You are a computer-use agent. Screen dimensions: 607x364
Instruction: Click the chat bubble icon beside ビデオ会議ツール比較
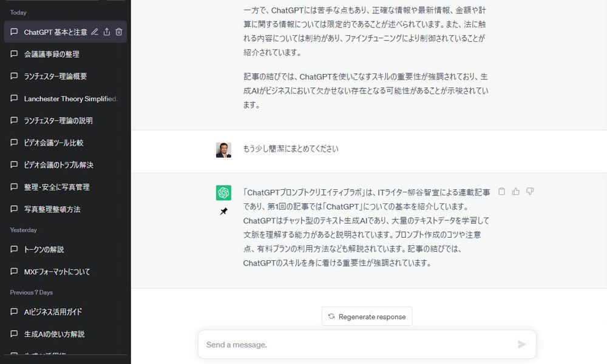click(x=14, y=143)
